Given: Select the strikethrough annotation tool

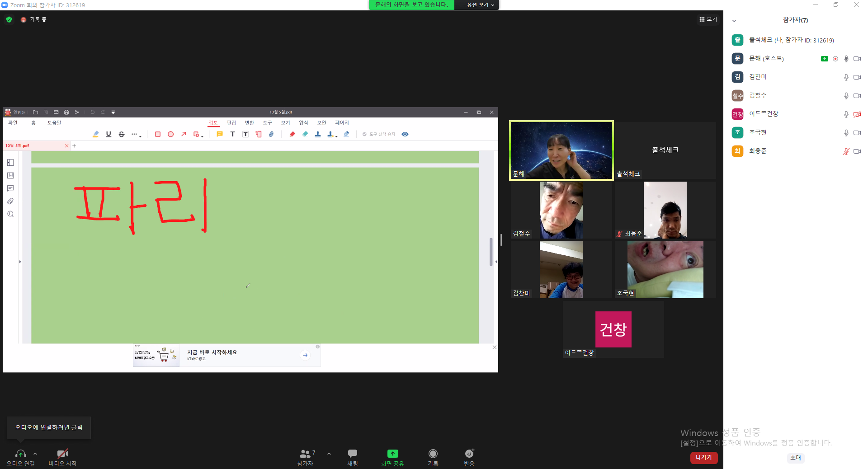Looking at the screenshot, I should point(122,134).
